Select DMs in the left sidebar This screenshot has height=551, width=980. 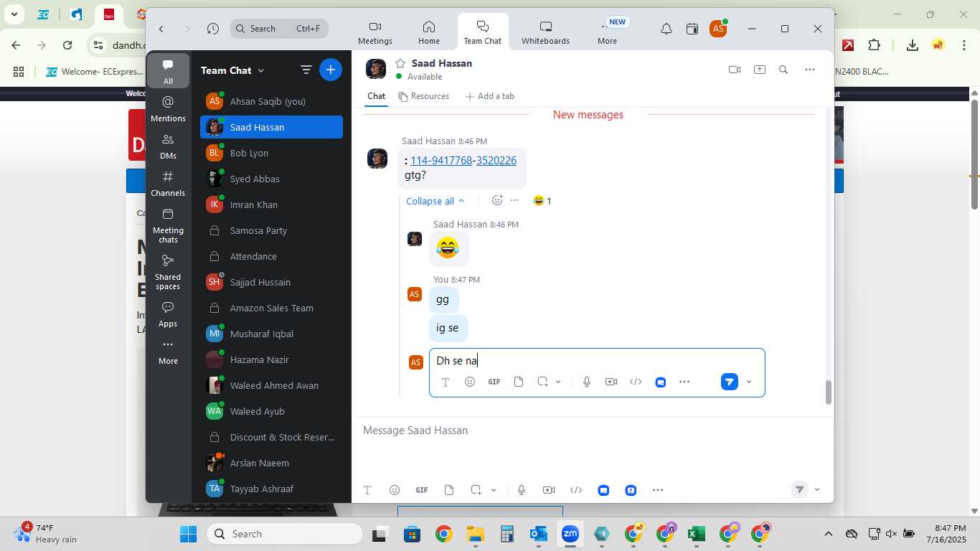[168, 146]
